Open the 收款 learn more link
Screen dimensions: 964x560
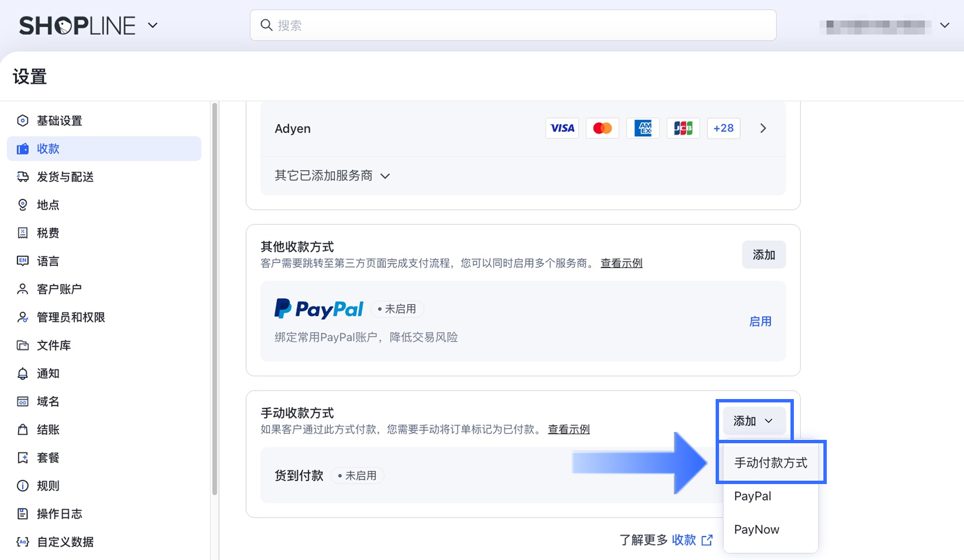684,540
